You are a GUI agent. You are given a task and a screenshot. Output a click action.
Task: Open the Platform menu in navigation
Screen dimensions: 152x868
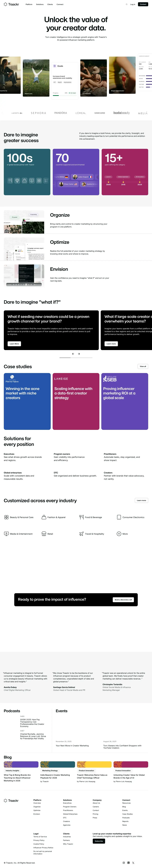(29, 4)
